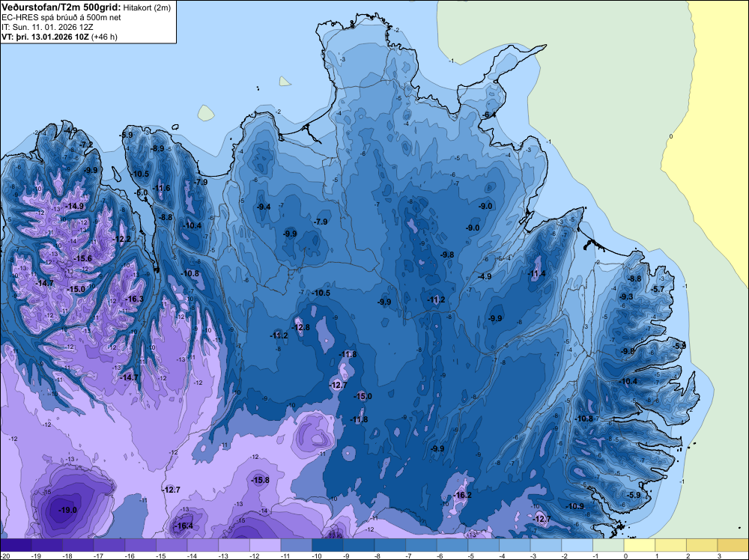Select the legend swatch labeled 2
The image size is (749, 560).
702,545
